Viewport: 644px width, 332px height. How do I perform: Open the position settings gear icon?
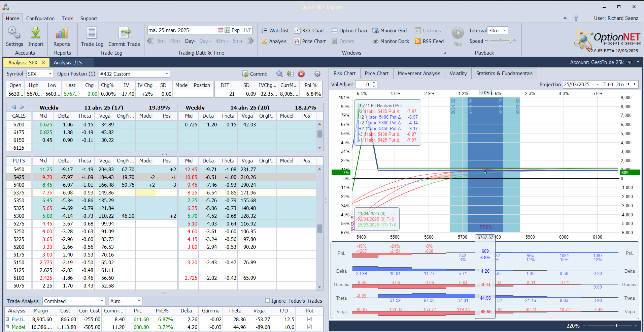[x=317, y=74]
